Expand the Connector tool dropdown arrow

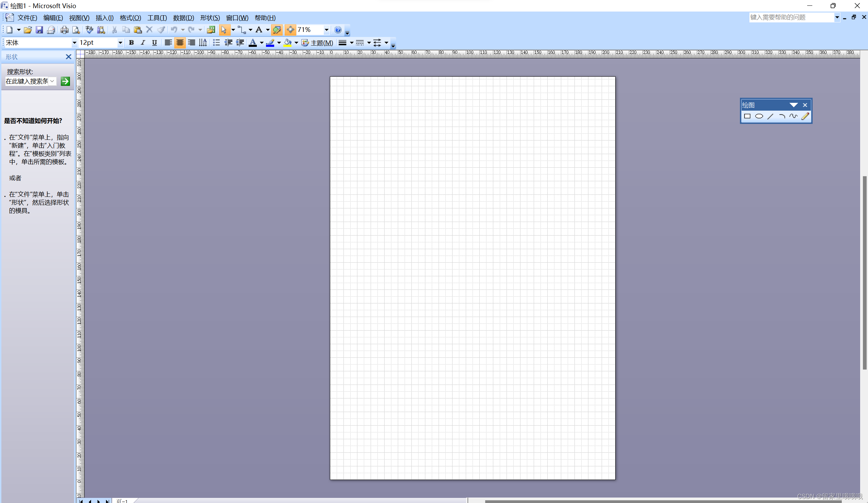[250, 30]
